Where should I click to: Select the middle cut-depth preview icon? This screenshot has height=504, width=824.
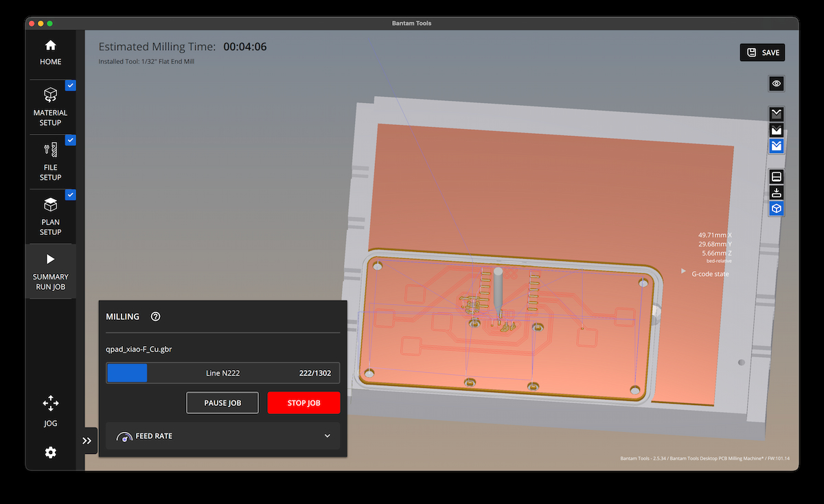point(777,130)
